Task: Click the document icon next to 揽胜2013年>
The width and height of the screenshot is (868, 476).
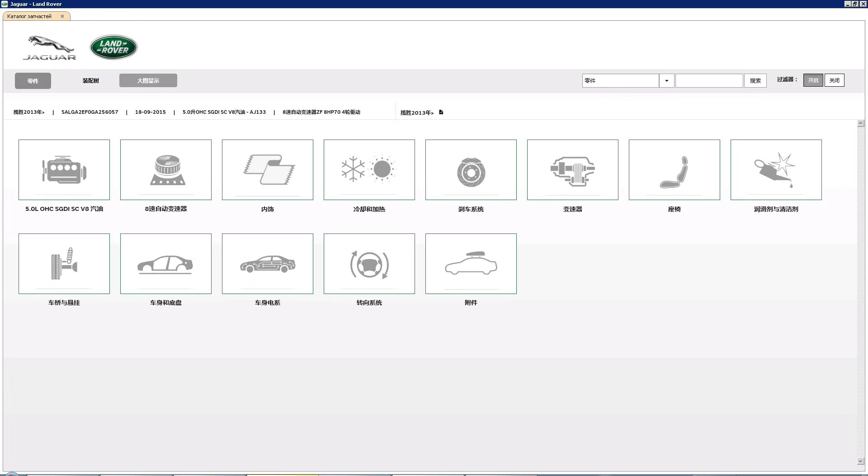Action: pyautogui.click(x=441, y=112)
